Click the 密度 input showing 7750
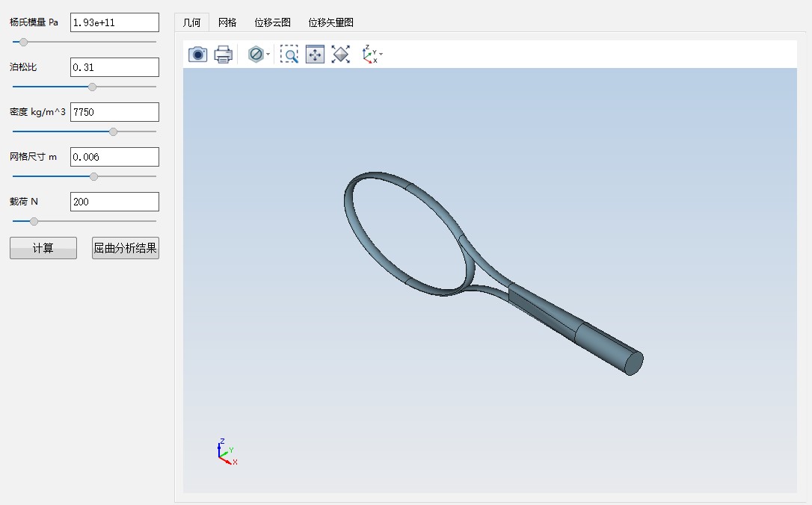 (x=114, y=112)
